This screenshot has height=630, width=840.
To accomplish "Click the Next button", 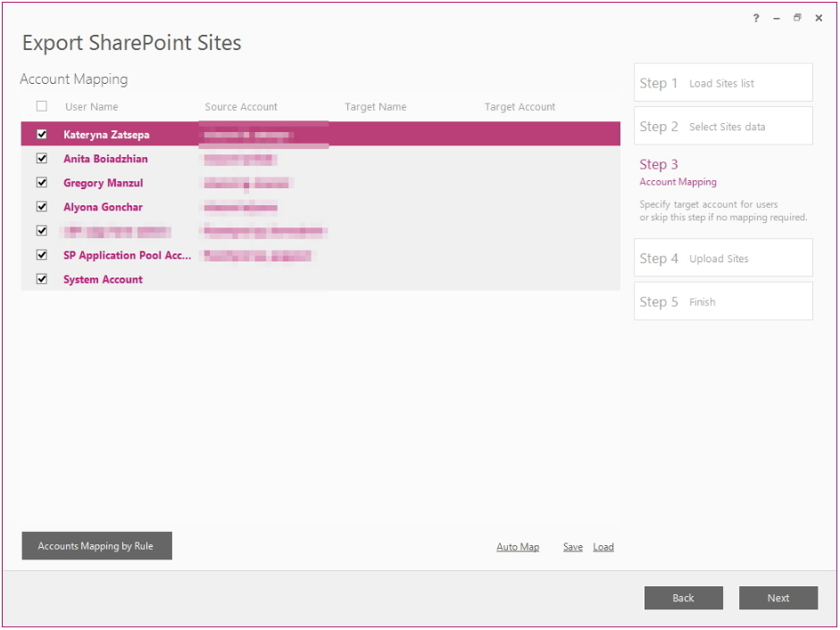I will coord(778,598).
